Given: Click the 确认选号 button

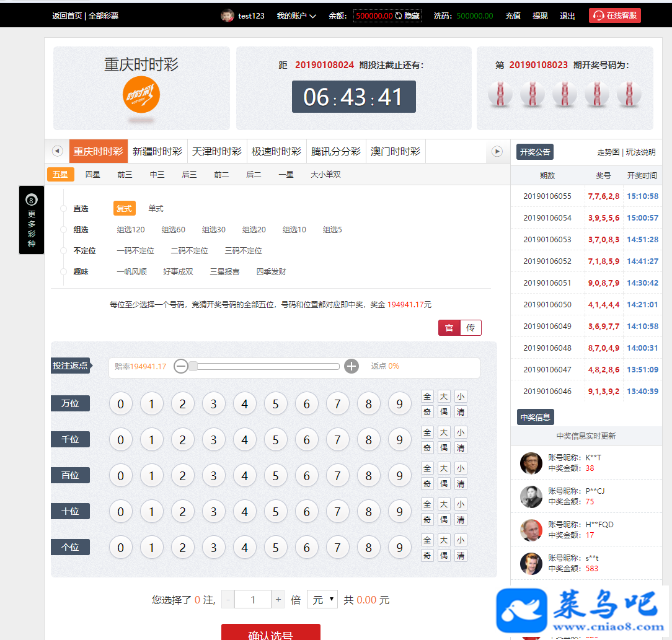Looking at the screenshot, I should [x=271, y=633].
